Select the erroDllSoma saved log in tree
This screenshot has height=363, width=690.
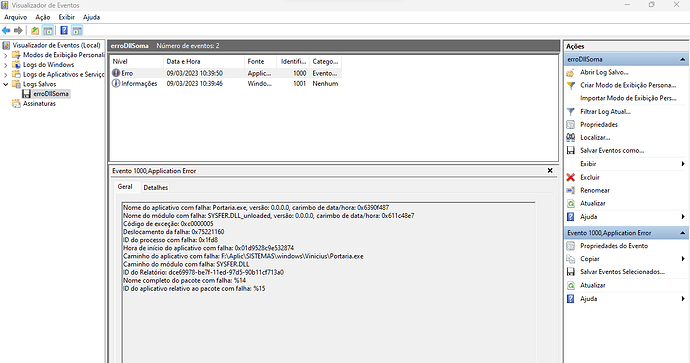tap(51, 94)
